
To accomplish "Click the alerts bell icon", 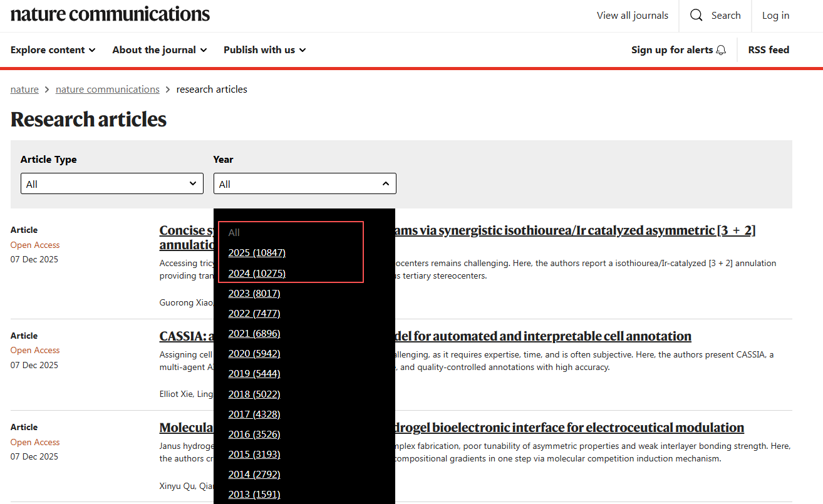I will pyautogui.click(x=721, y=50).
